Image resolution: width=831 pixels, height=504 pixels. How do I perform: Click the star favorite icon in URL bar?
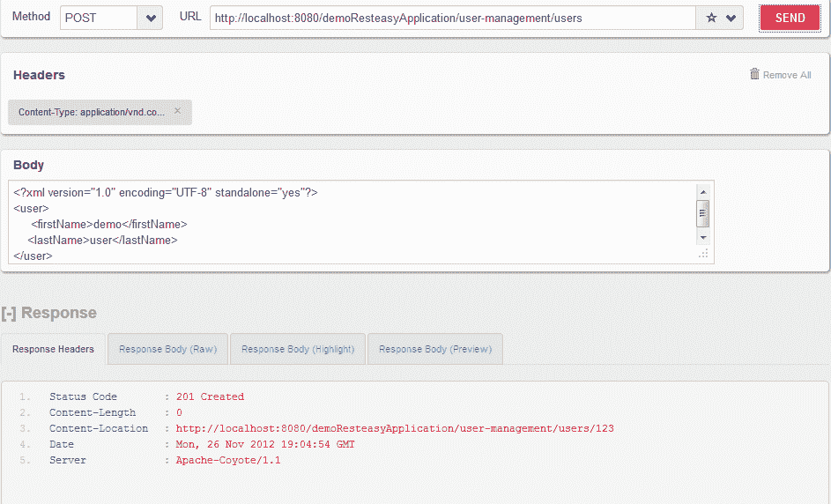[x=711, y=18]
